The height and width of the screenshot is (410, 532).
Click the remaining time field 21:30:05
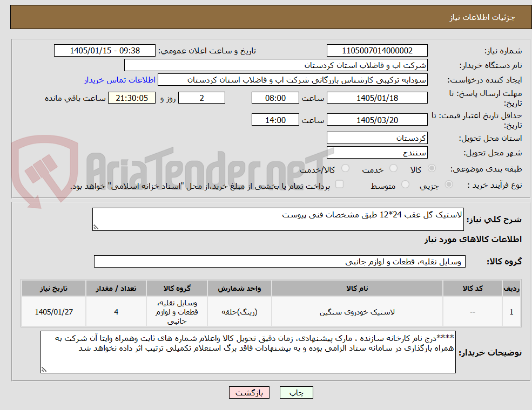[132, 98]
